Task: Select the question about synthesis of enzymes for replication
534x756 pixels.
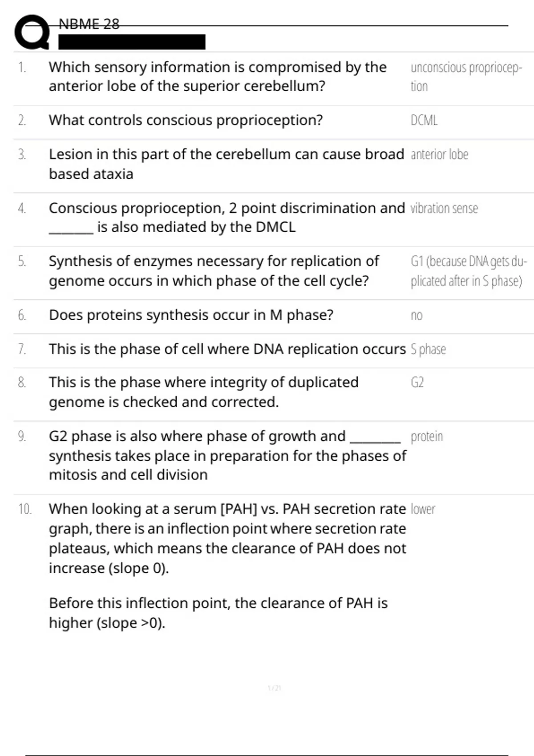Action: point(214,271)
